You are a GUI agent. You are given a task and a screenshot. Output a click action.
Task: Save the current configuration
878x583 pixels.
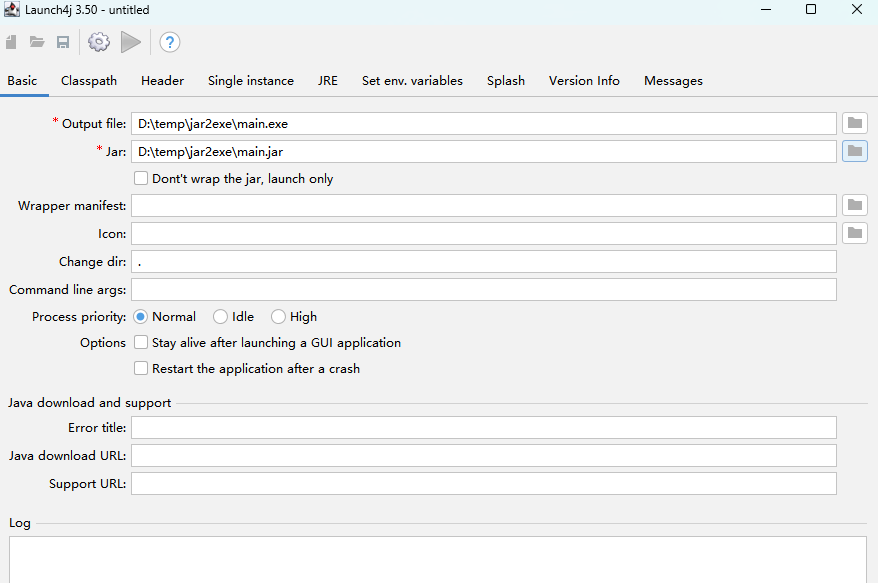(63, 42)
